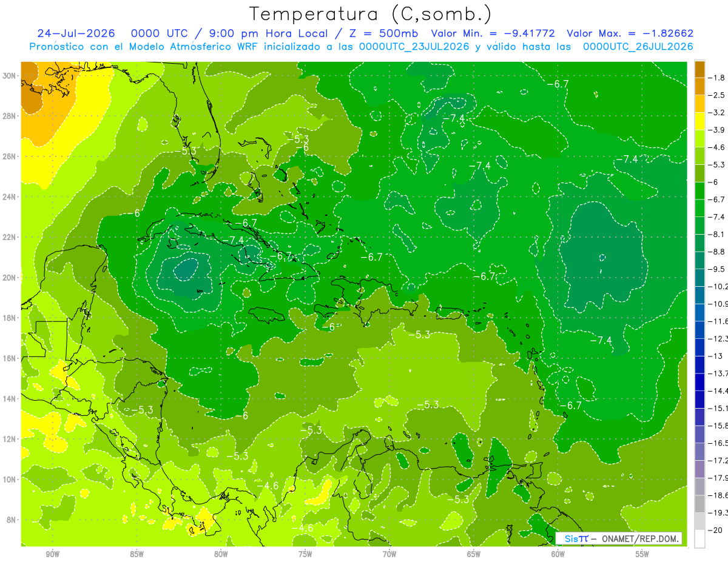Click the 60W longitude axis label
The width and height of the screenshot is (728, 562).
(x=558, y=554)
